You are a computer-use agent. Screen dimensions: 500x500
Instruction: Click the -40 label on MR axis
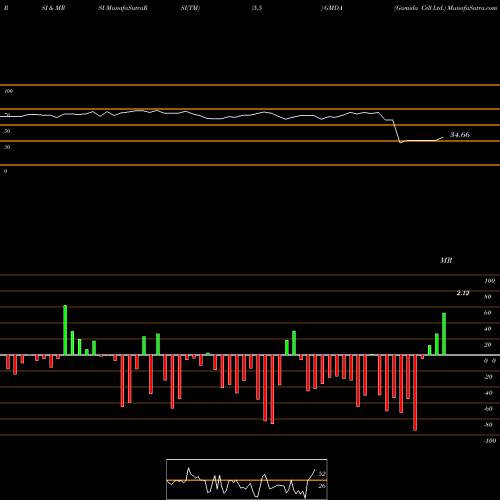click(x=488, y=393)
